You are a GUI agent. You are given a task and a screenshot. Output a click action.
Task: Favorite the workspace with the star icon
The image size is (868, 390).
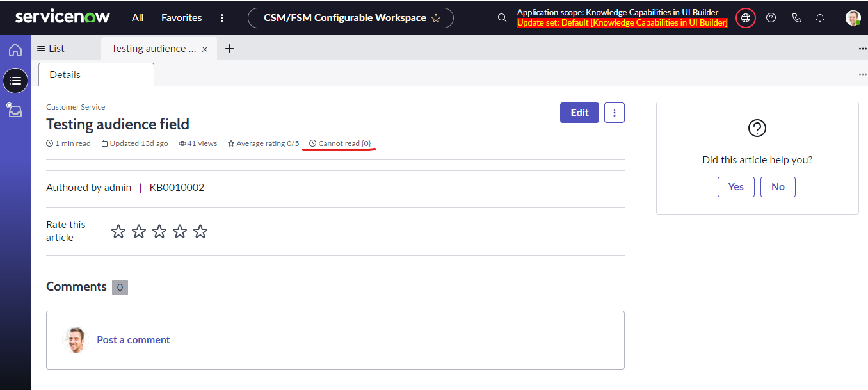[436, 18]
